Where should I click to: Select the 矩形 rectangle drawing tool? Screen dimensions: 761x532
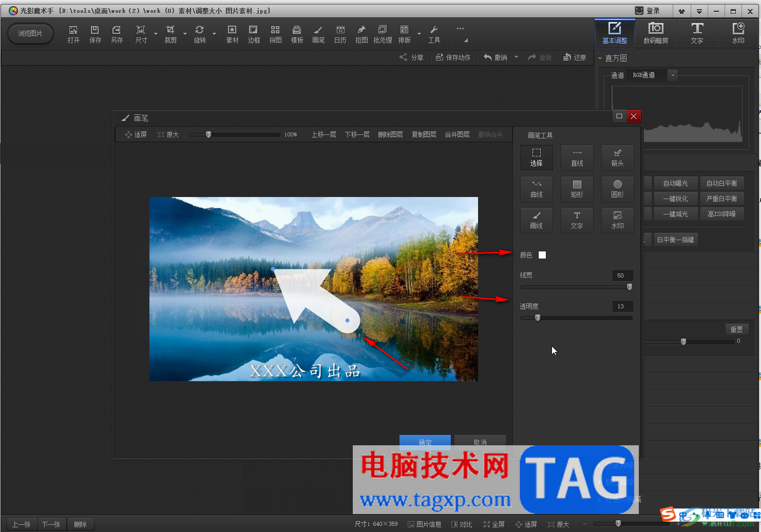tap(577, 189)
